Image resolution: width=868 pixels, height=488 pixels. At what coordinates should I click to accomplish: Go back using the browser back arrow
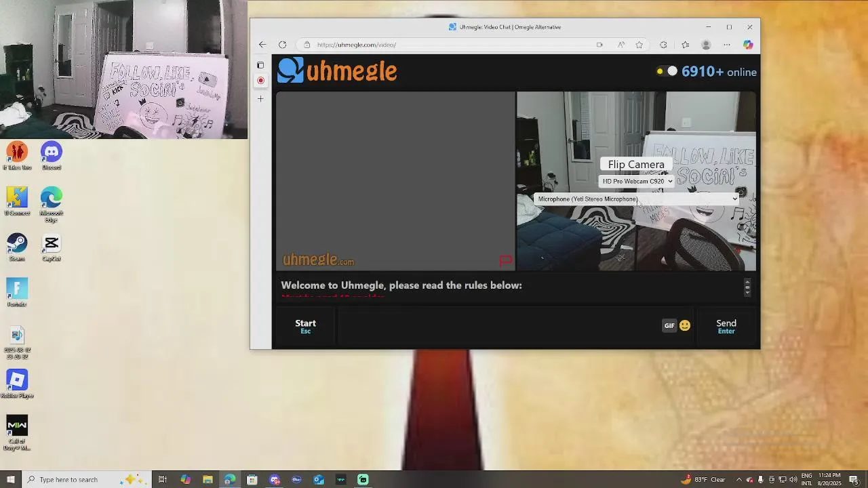262,45
